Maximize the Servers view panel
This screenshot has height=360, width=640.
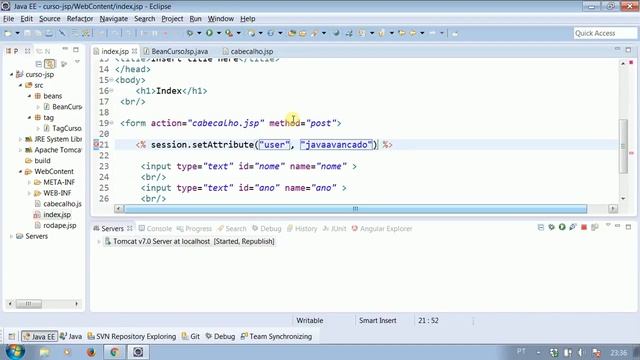pyautogui.click(x=628, y=227)
